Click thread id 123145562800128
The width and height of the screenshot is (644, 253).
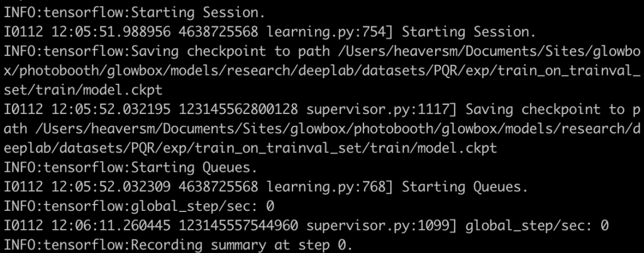238,110
